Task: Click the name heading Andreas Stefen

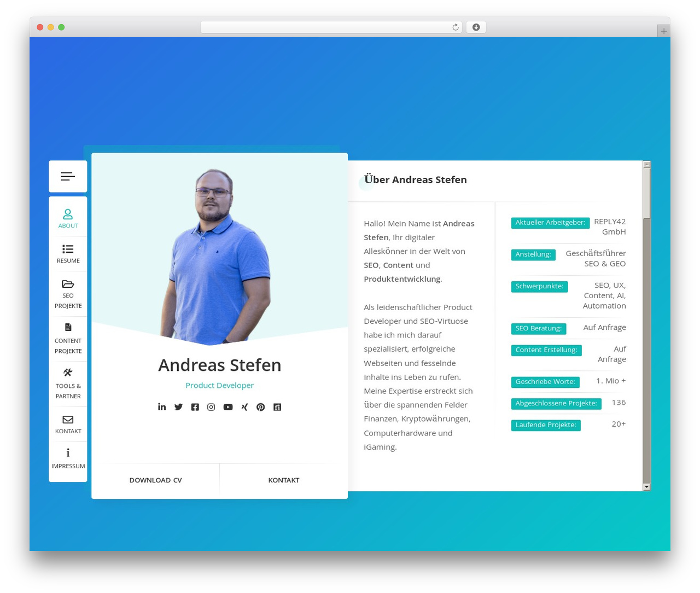Action: point(220,365)
